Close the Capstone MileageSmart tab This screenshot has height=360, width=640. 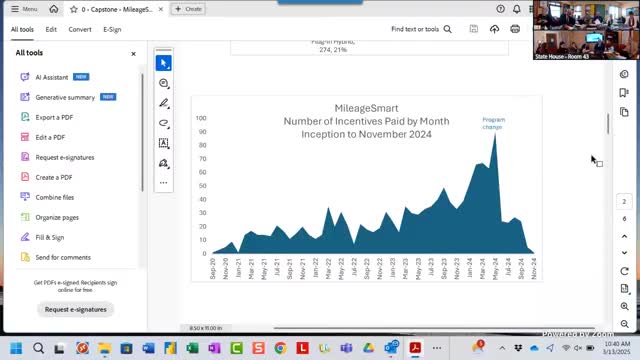(x=161, y=9)
